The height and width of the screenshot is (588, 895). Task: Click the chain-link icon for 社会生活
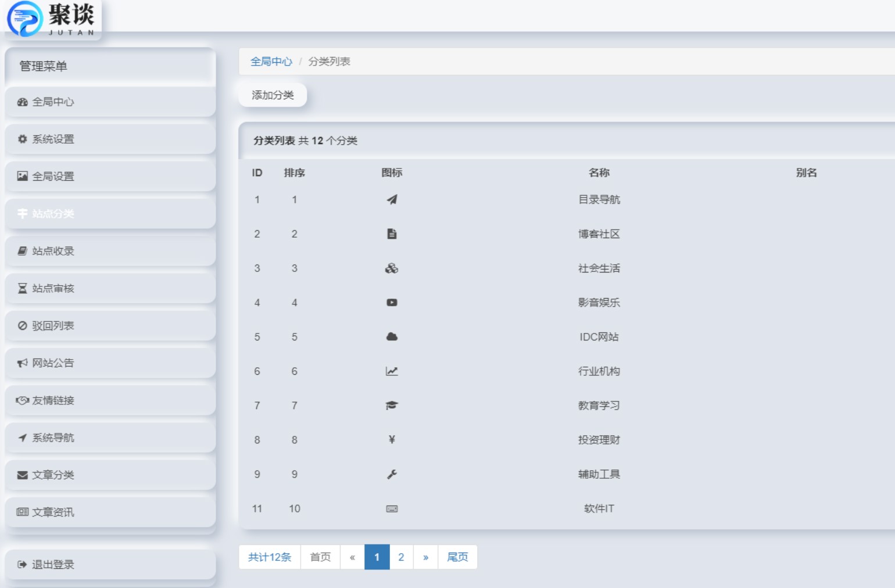392,268
